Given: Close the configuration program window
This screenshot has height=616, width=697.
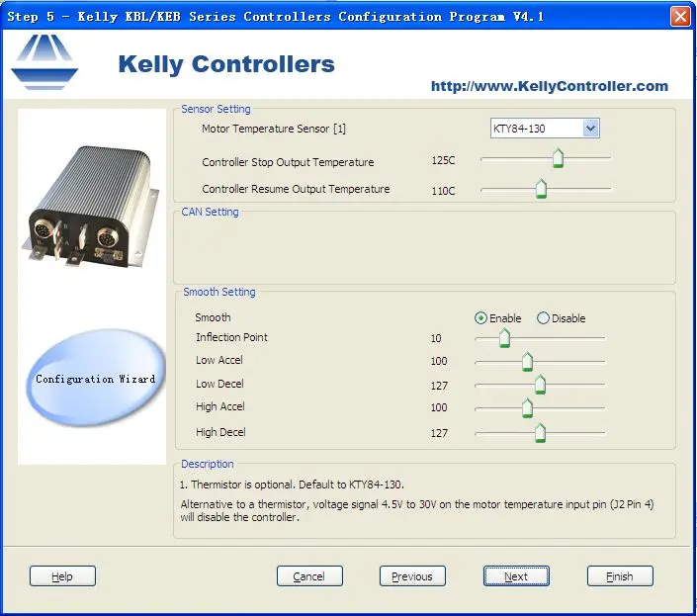Looking at the screenshot, I should [x=680, y=17].
